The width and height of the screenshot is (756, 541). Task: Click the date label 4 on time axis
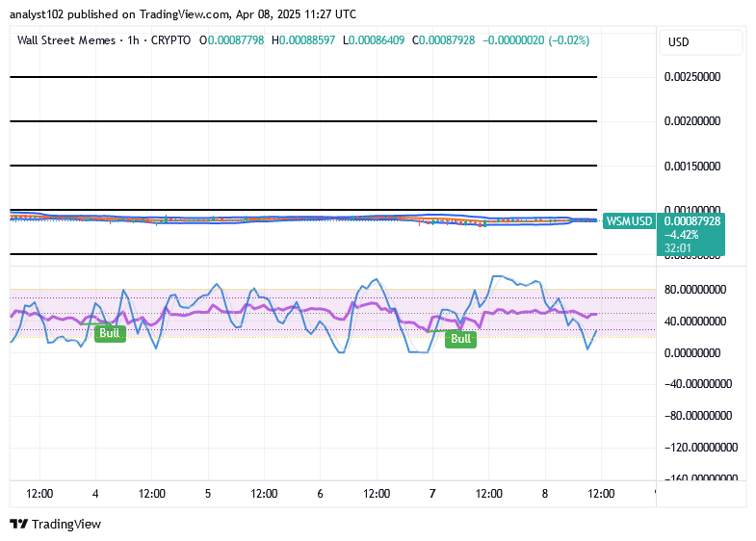pyautogui.click(x=95, y=494)
